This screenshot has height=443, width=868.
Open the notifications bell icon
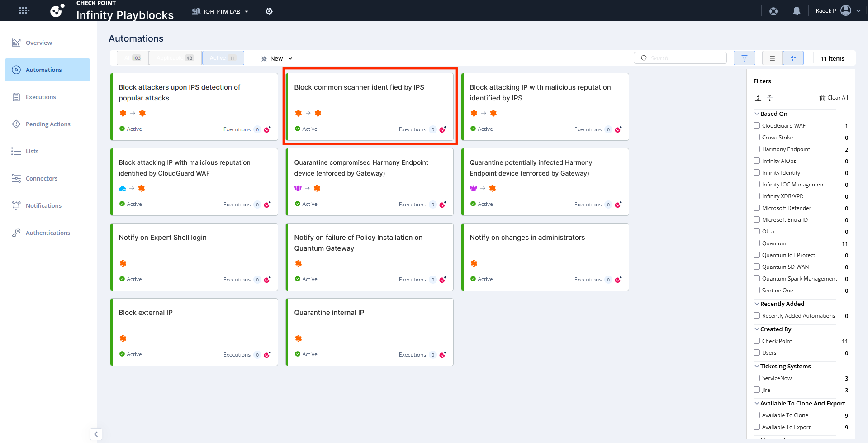pyautogui.click(x=797, y=11)
